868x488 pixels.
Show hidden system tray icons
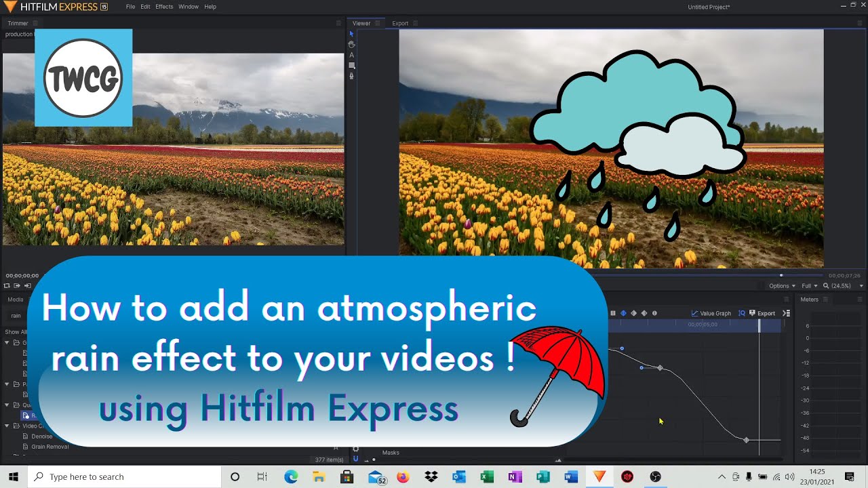coord(722,476)
